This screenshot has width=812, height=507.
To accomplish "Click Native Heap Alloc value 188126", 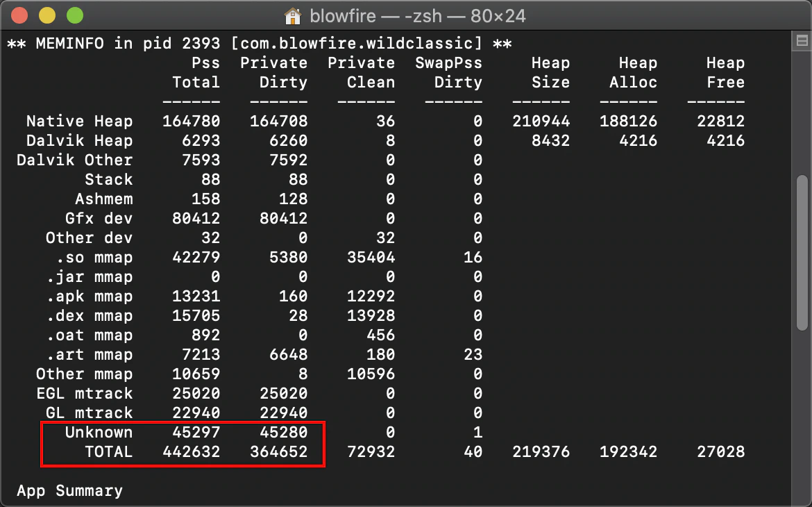I will tap(629, 121).
